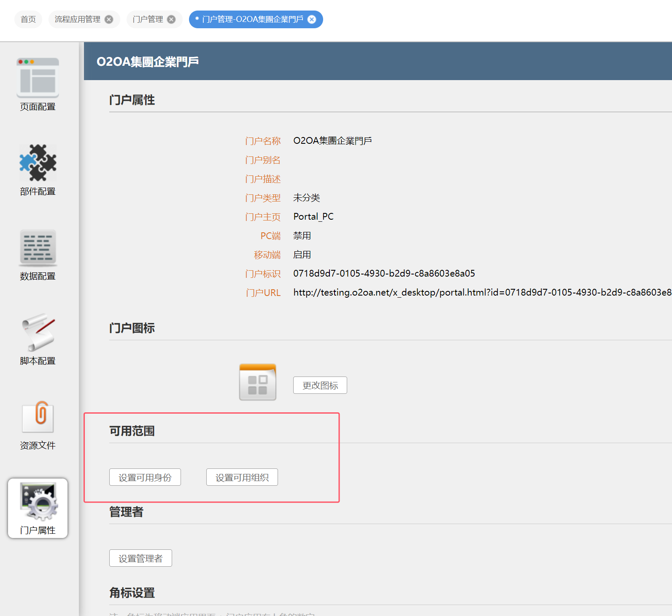Screen dimensions: 672x616
Task: Click the 门户类型 value 未分类
Action: click(307, 198)
